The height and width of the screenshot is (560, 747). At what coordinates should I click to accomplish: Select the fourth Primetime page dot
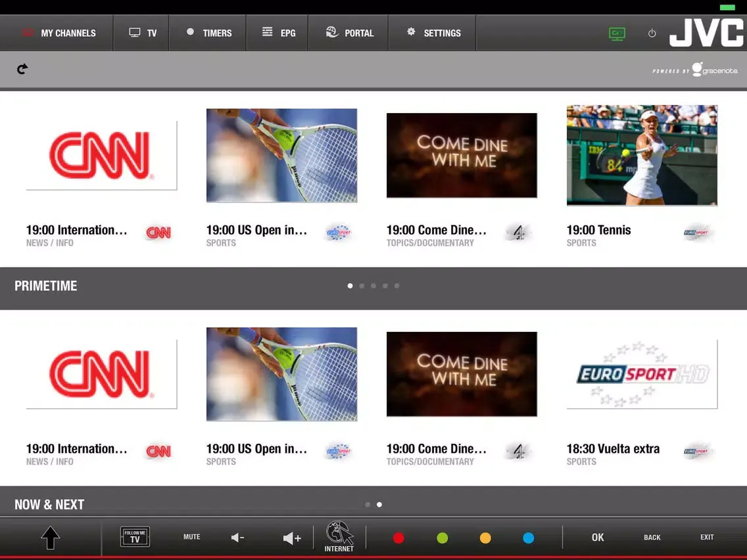[x=385, y=286]
